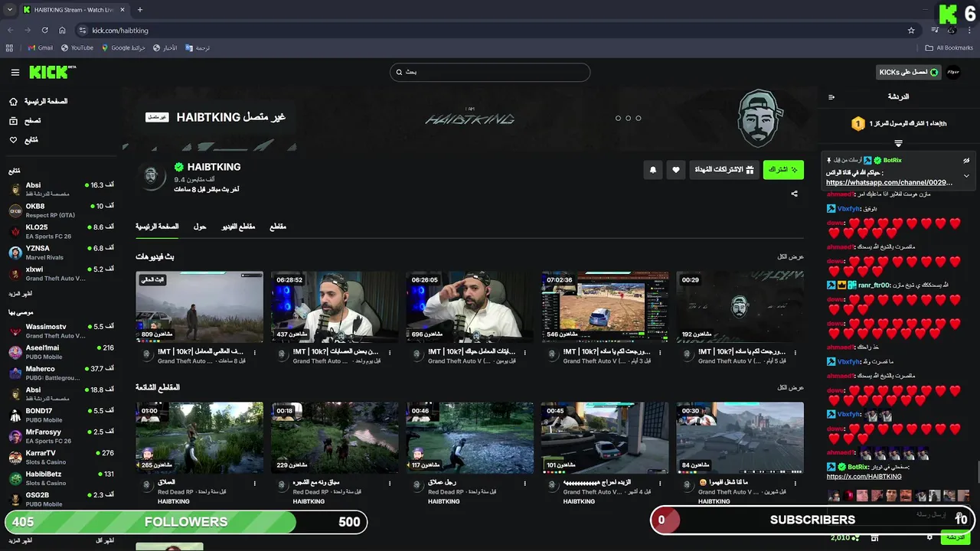This screenshot has height=551, width=980.
Task: Switch to the مقاطع الفيديو tab
Action: tap(238, 227)
